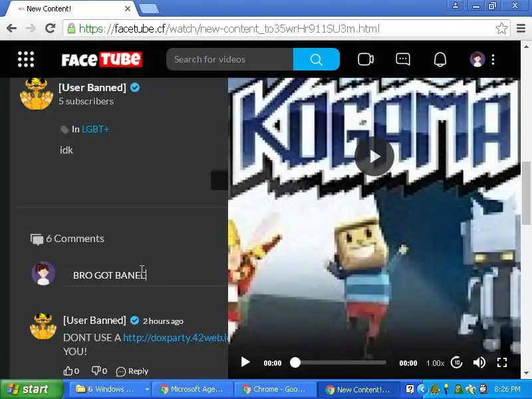Open the doxparty.42web link in the comment

(176, 338)
